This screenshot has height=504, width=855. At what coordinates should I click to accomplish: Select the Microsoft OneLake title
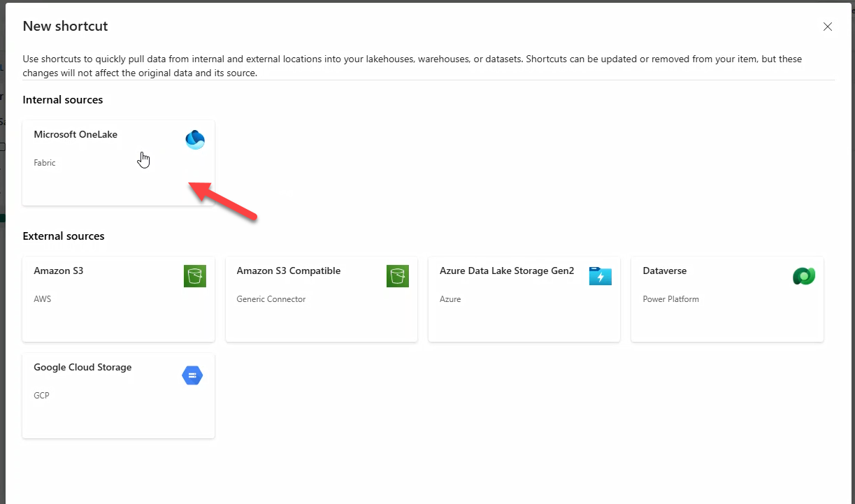(x=76, y=134)
